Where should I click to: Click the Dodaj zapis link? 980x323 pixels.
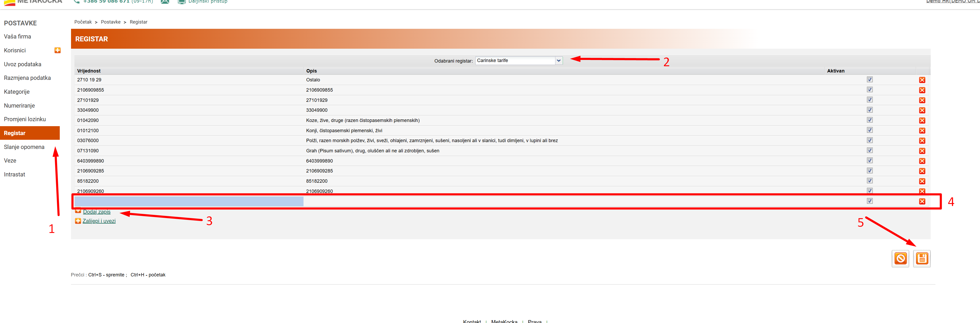[x=97, y=212]
